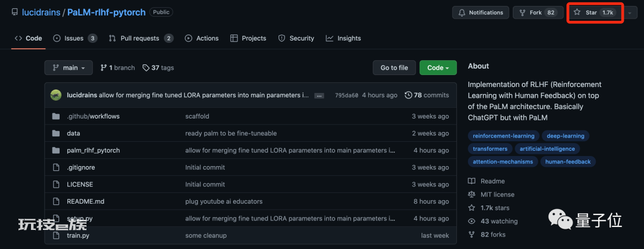View the 1 branch link
Image resolution: width=644 pixels, height=249 pixels.
coord(117,68)
